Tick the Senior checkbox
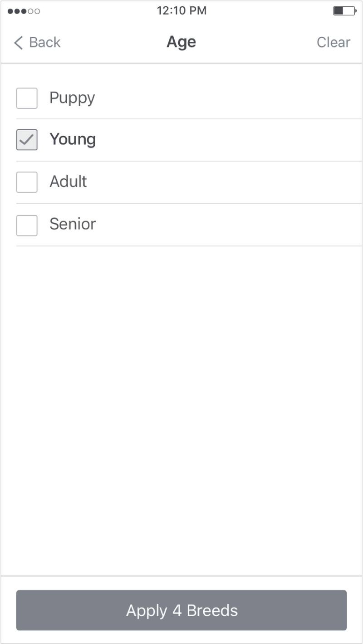363x644 pixels. [x=27, y=225]
